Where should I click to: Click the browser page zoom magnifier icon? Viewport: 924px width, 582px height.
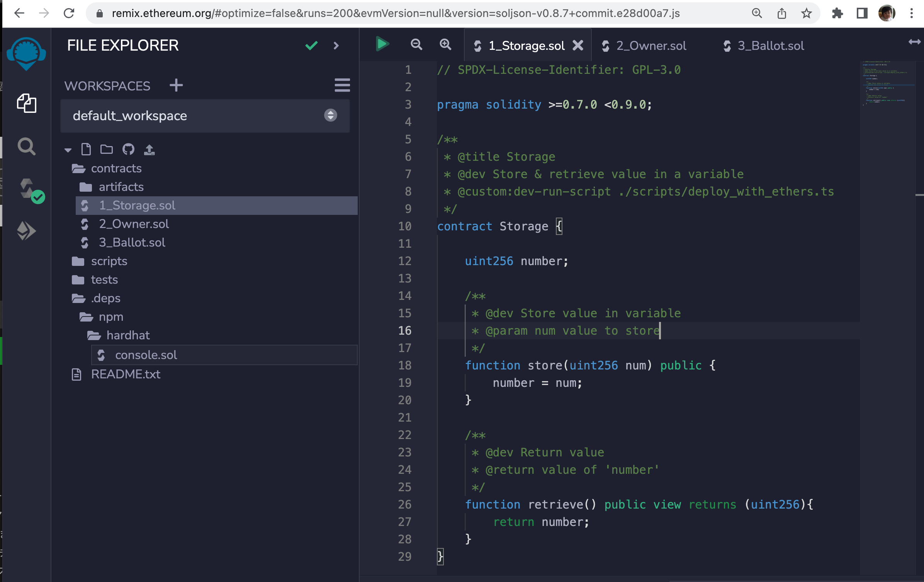(x=757, y=14)
